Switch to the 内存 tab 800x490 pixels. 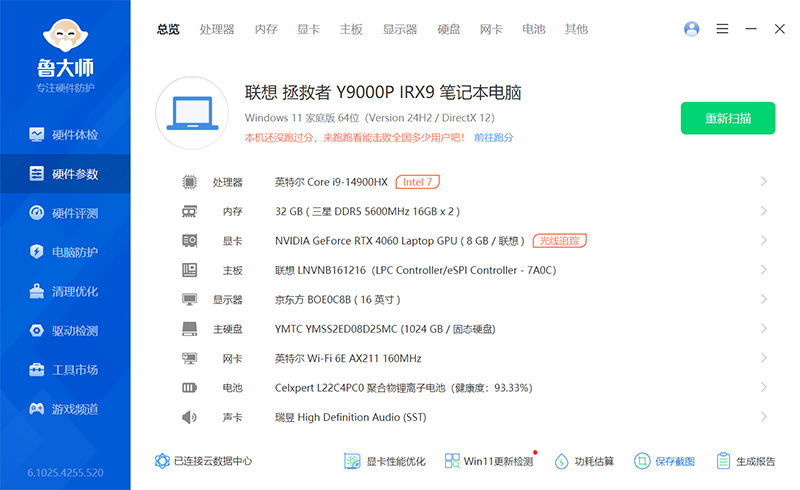click(x=266, y=29)
